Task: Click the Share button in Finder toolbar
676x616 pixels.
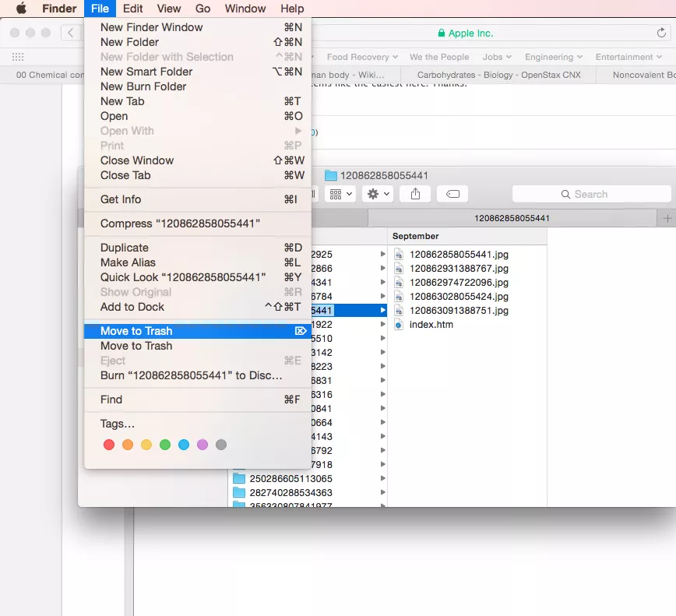Action: [415, 194]
